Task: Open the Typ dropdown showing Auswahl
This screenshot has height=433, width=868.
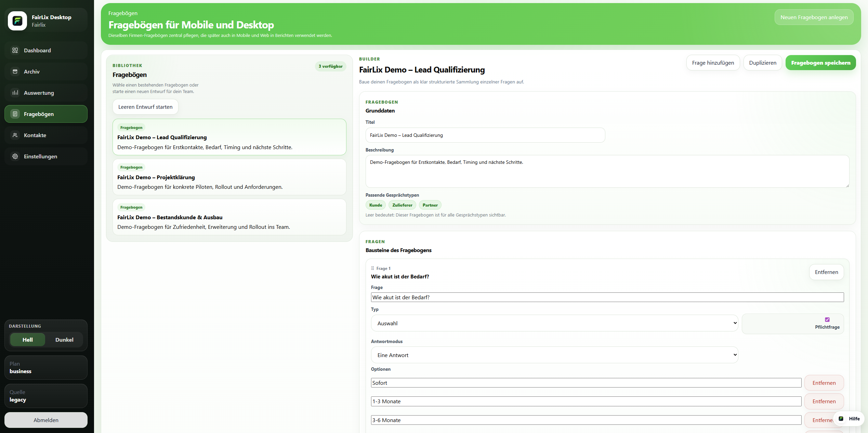Action: coord(554,323)
